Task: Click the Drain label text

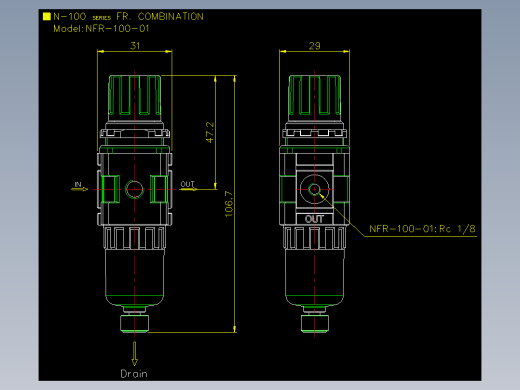Action: (134, 374)
